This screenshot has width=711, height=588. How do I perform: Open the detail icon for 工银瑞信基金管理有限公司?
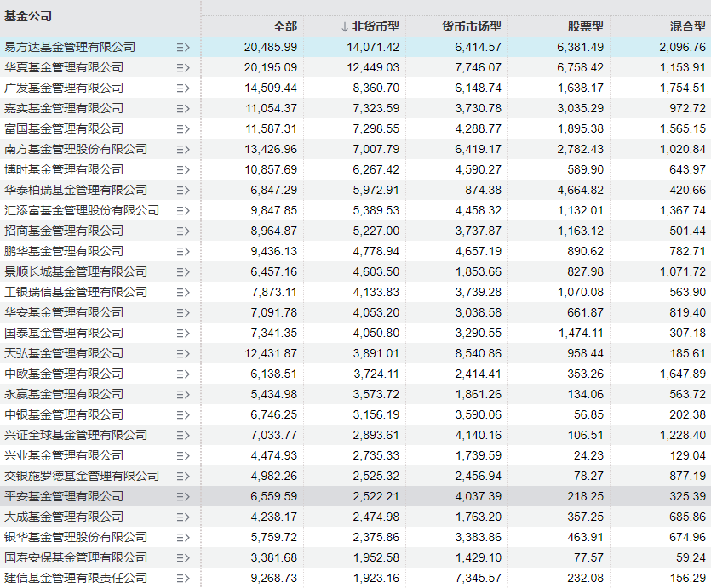coord(183,292)
